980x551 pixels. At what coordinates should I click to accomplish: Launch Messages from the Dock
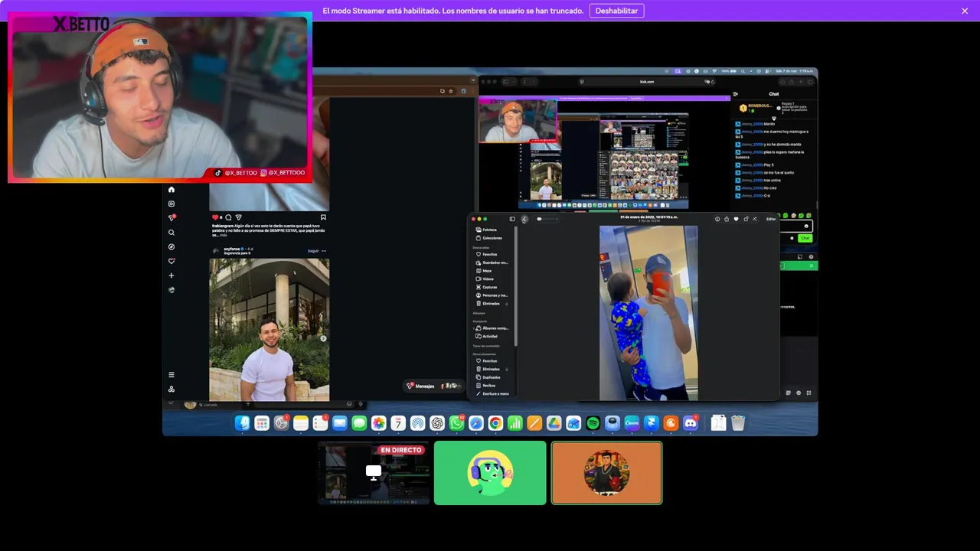coord(359,423)
